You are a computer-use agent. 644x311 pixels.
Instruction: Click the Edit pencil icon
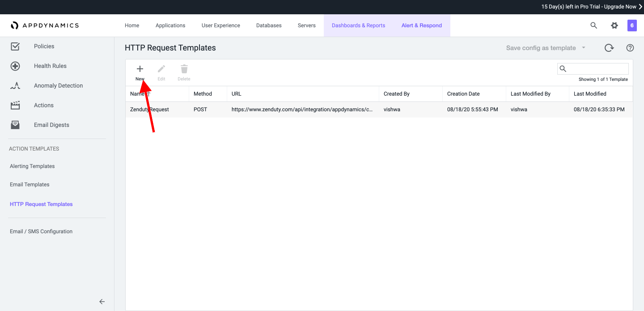click(161, 69)
